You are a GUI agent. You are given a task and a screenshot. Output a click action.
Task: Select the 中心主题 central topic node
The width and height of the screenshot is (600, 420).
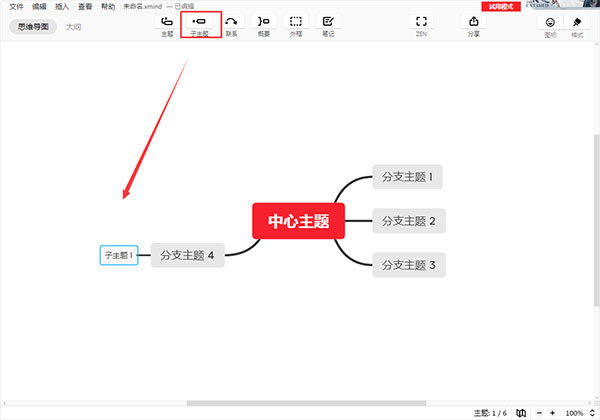pos(298,221)
